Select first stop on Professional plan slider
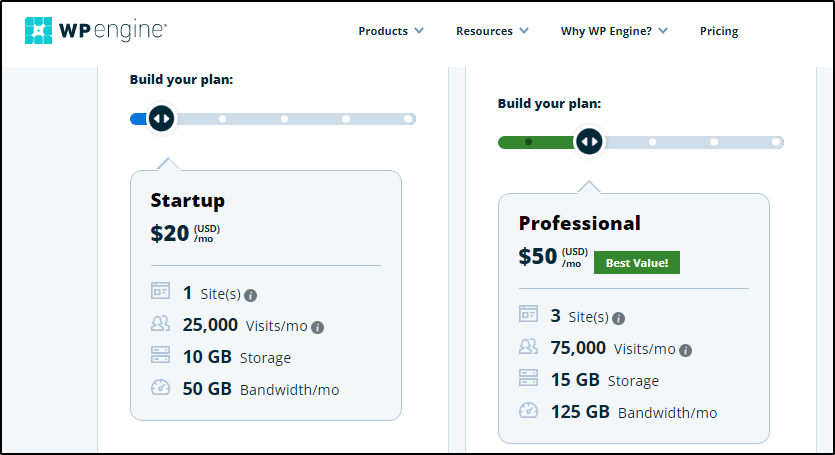The image size is (835, 455). [528, 142]
